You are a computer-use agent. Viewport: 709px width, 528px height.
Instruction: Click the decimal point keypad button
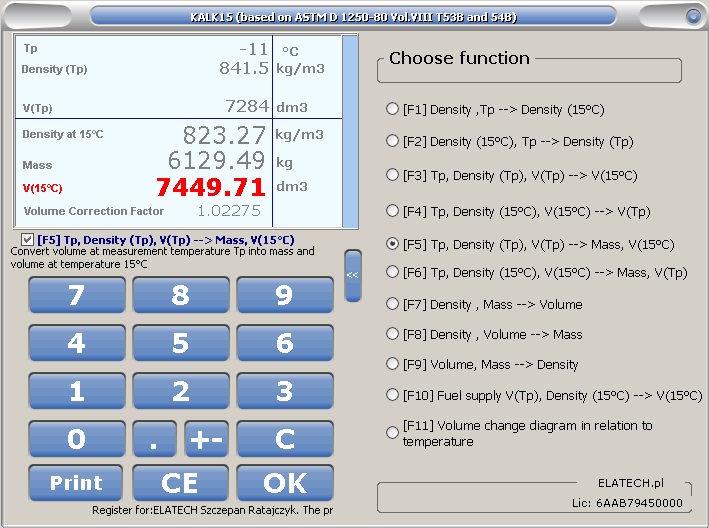coord(155,439)
